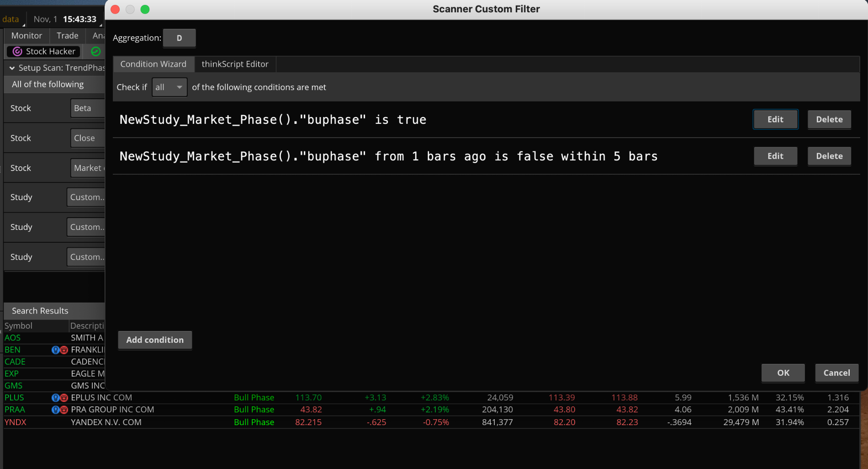Click the red phone icon next to BEN
868x469 pixels.
[64, 350]
